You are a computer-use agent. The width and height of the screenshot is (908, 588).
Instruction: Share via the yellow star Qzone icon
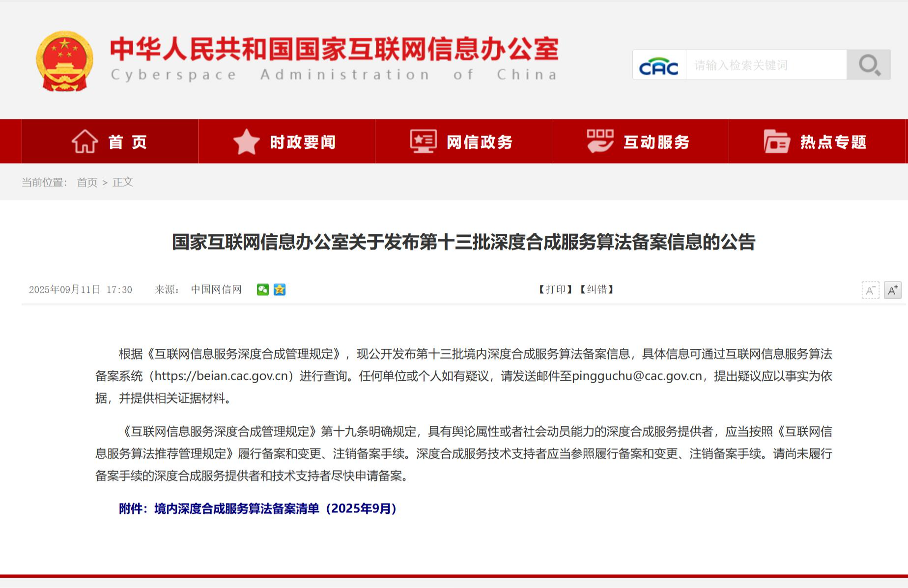click(x=280, y=289)
